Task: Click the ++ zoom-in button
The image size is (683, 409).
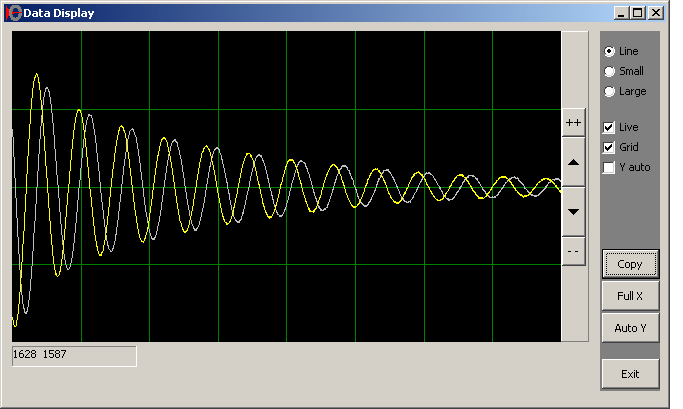Action: coord(573,123)
